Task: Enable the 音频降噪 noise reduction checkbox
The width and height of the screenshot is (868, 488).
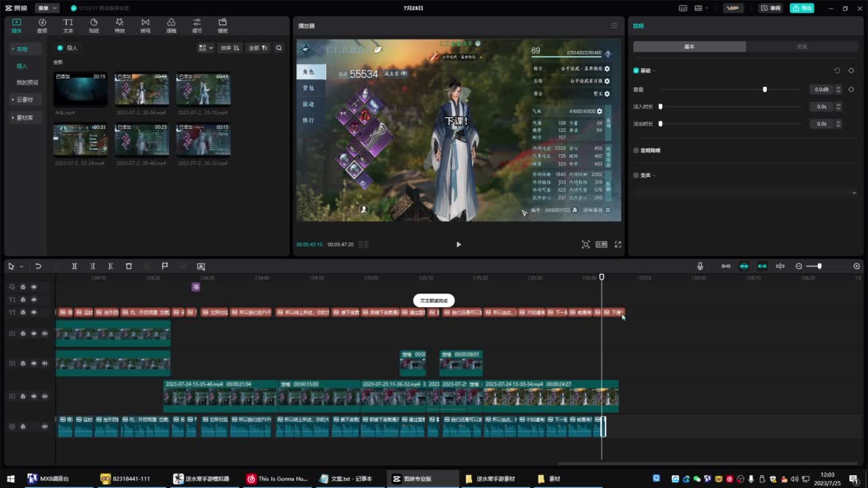Action: (x=636, y=150)
